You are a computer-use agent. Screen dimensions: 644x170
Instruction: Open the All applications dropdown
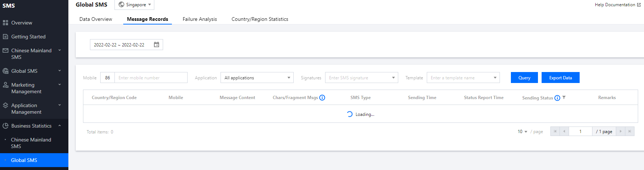[257, 78]
